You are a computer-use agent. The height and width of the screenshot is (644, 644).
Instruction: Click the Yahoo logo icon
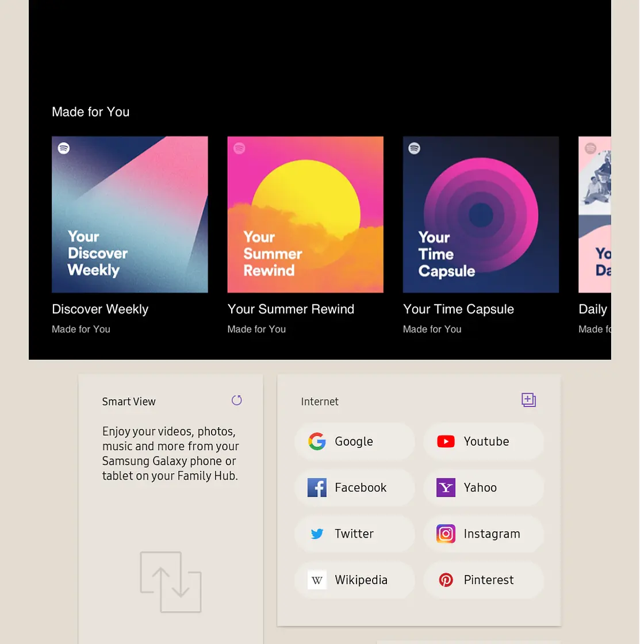(x=446, y=488)
